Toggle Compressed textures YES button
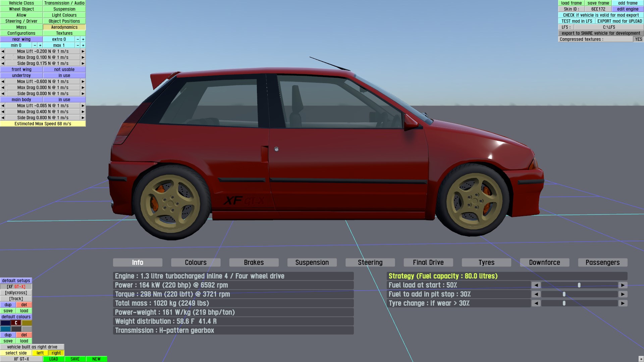The height and width of the screenshot is (362, 644). click(x=638, y=39)
